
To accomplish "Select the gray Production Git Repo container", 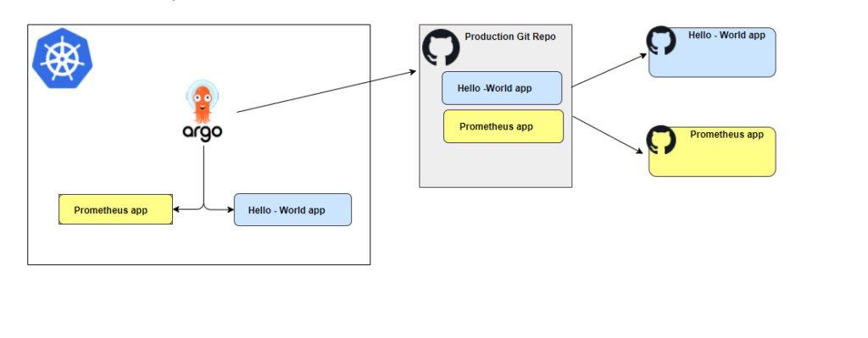I will point(495,106).
